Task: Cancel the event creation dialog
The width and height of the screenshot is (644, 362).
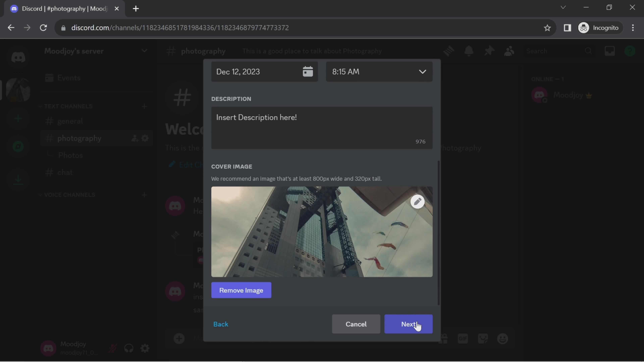Action: pyautogui.click(x=356, y=324)
